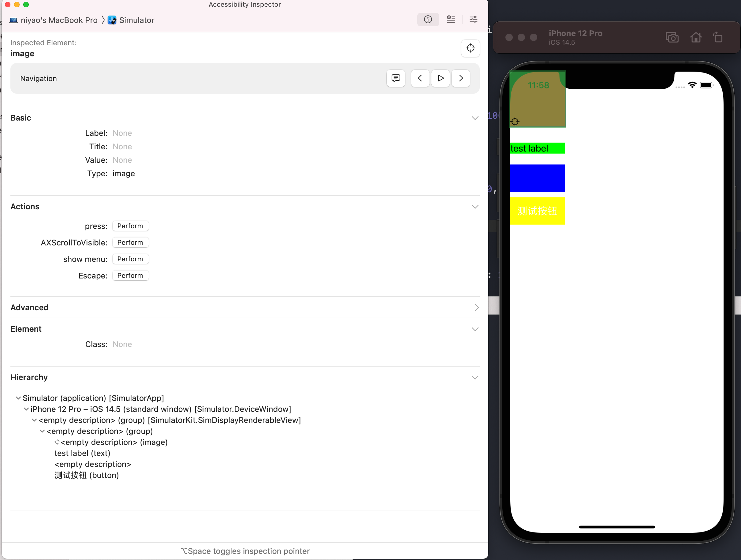Click the simulator home indicator bar
The width and height of the screenshot is (741, 560).
pyautogui.click(x=617, y=527)
